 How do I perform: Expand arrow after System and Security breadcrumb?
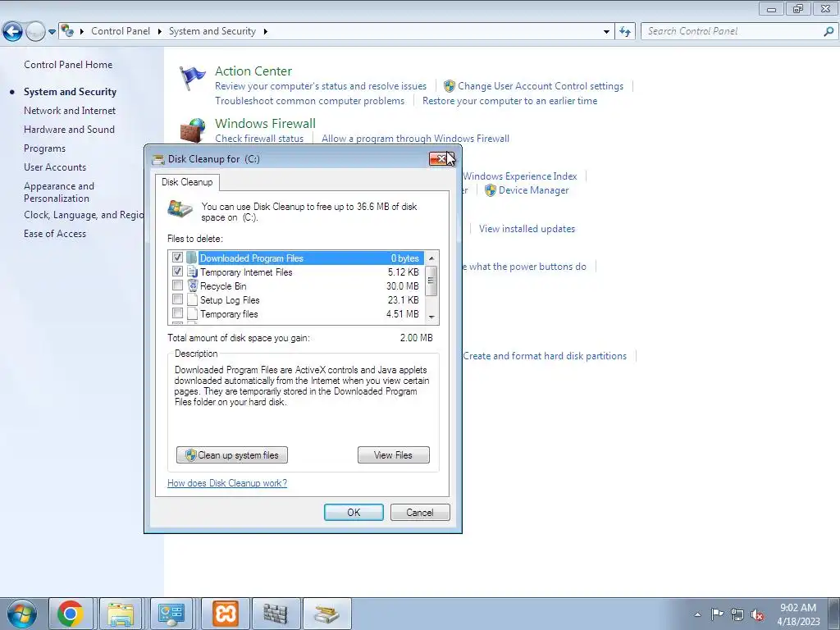pos(265,32)
